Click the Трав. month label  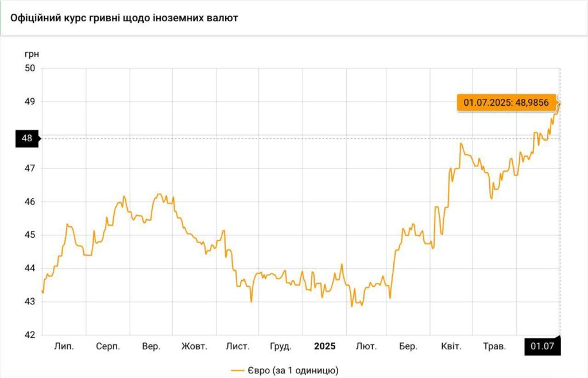pyautogui.click(x=494, y=346)
